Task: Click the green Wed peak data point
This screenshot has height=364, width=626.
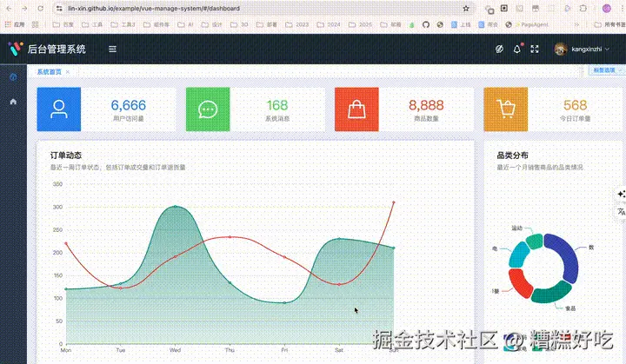Action: coord(176,207)
